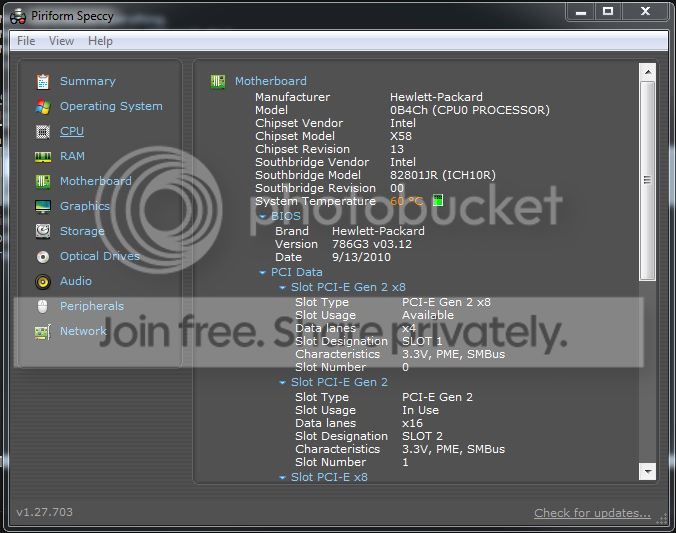Click the x16 data lanes value
The width and height of the screenshot is (676, 533).
(x=412, y=423)
